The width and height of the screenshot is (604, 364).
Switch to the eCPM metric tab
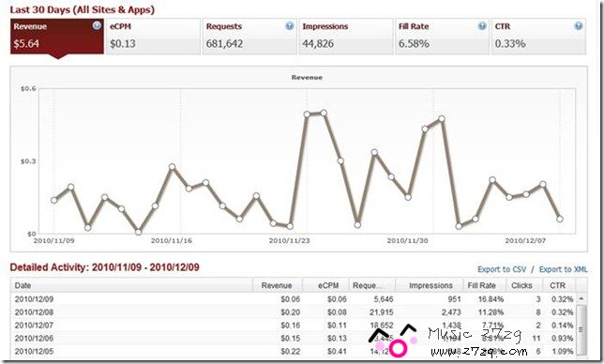[153, 37]
